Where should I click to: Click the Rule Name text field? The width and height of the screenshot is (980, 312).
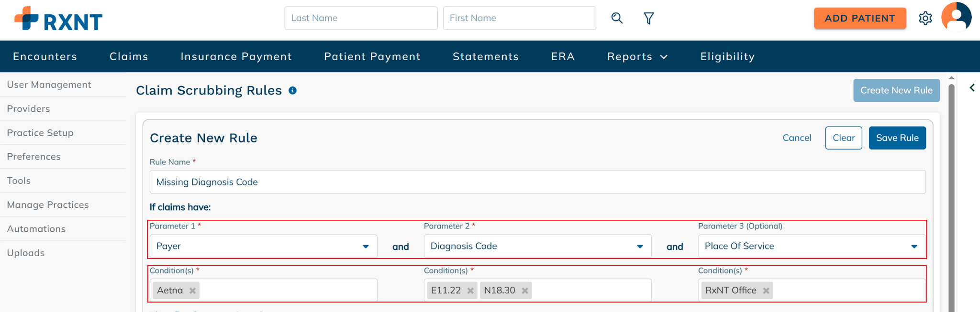pos(537,182)
